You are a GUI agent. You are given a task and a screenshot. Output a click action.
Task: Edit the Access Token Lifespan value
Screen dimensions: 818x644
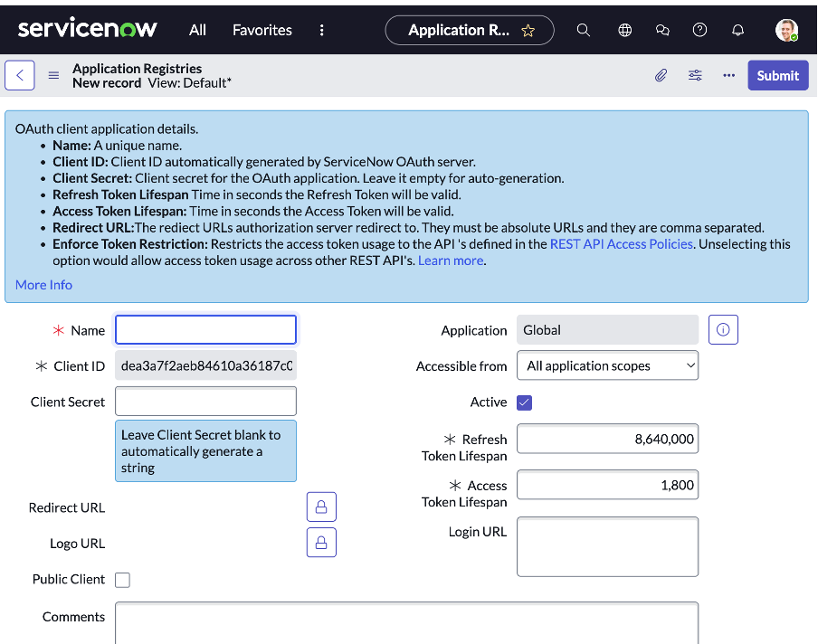tap(607, 485)
